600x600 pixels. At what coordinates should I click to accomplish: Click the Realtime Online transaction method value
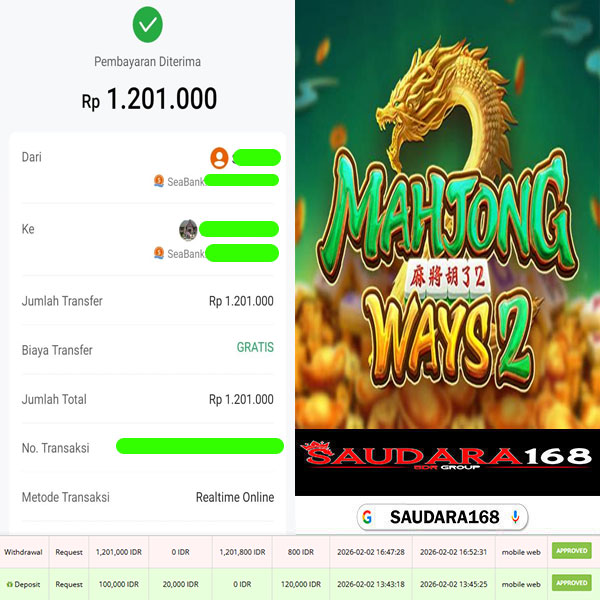tap(235, 497)
